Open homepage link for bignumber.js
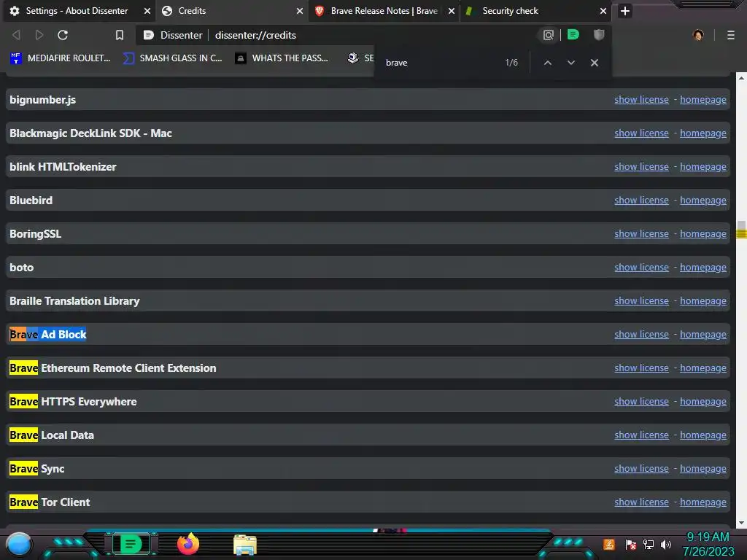The width and height of the screenshot is (747, 560). coord(703,99)
